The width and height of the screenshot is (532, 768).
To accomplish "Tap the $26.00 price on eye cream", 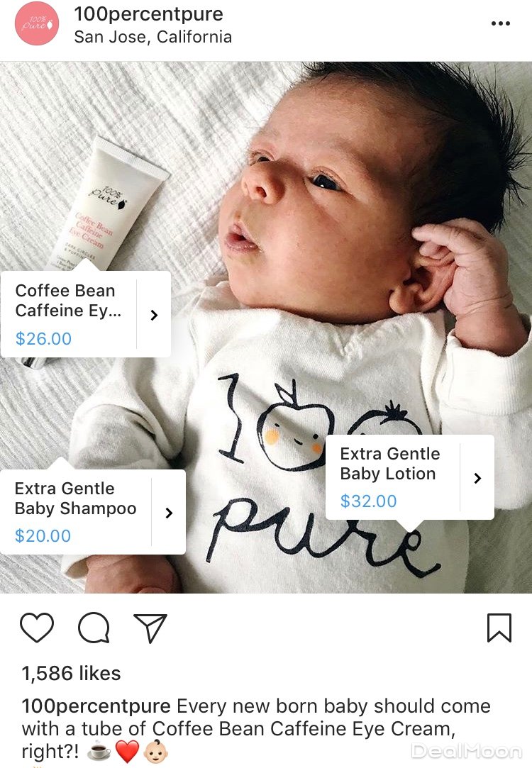I will [x=43, y=338].
